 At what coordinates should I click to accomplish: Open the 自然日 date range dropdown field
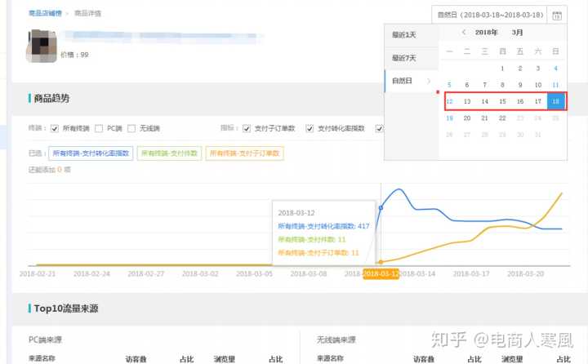490,15
